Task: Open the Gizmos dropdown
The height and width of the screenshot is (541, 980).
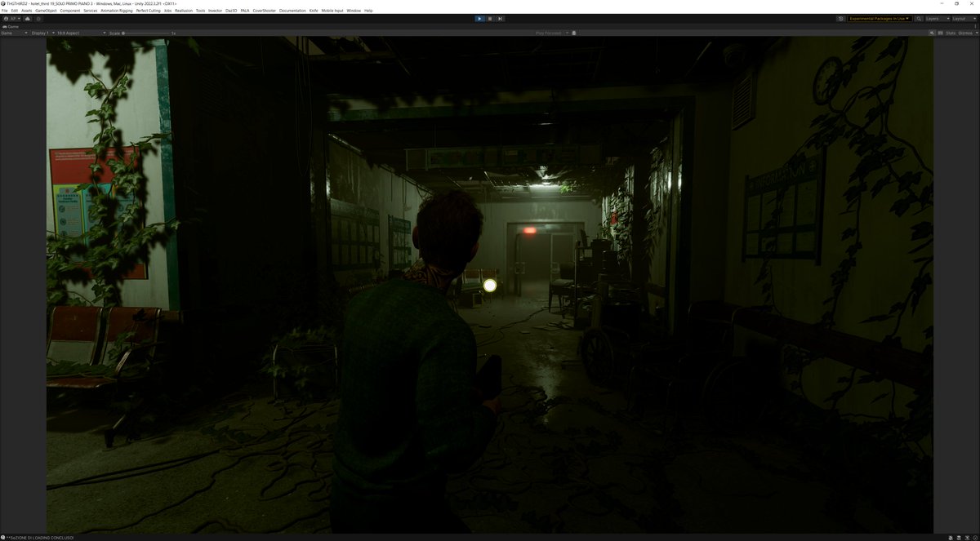Action: tap(967, 33)
